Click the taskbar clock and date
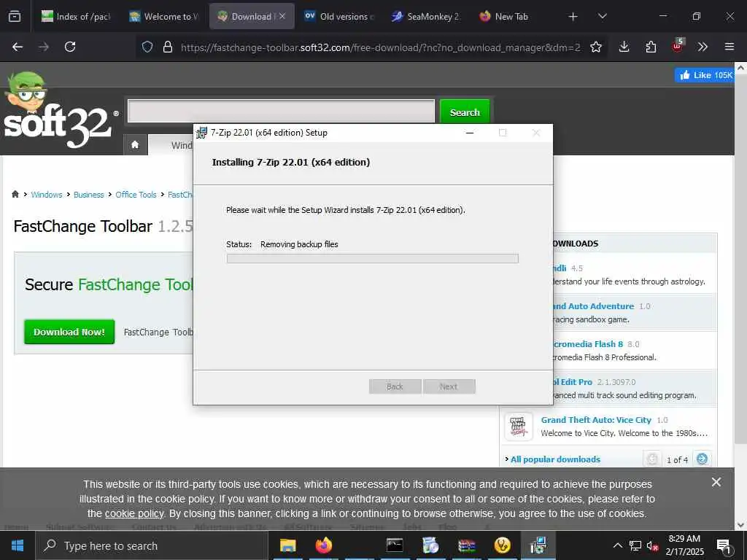This screenshot has width=747, height=560. [684, 545]
